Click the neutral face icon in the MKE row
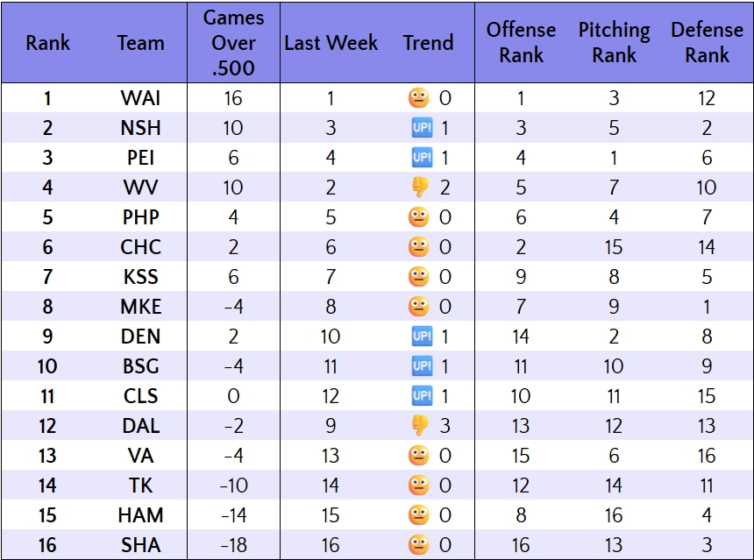The width and height of the screenshot is (754, 560). point(419,307)
